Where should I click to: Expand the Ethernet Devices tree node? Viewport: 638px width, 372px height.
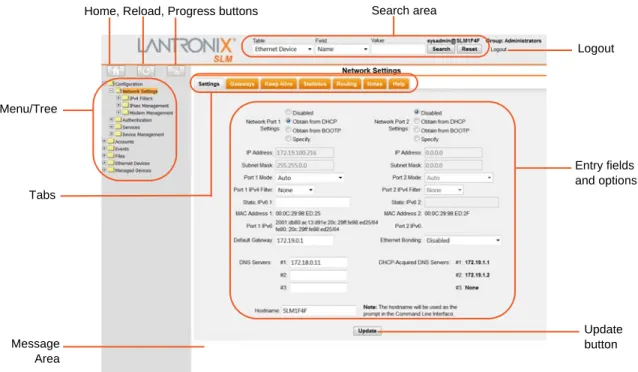point(104,163)
